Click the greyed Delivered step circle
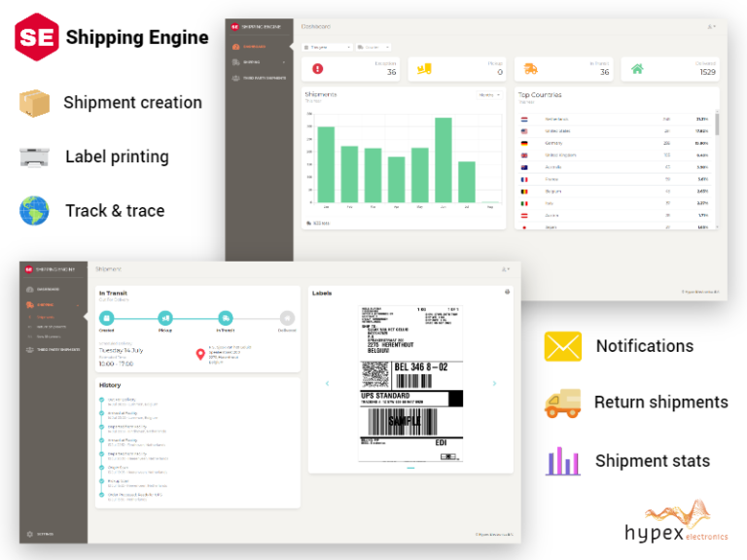Screen dimensions: 747x560 coord(286,317)
